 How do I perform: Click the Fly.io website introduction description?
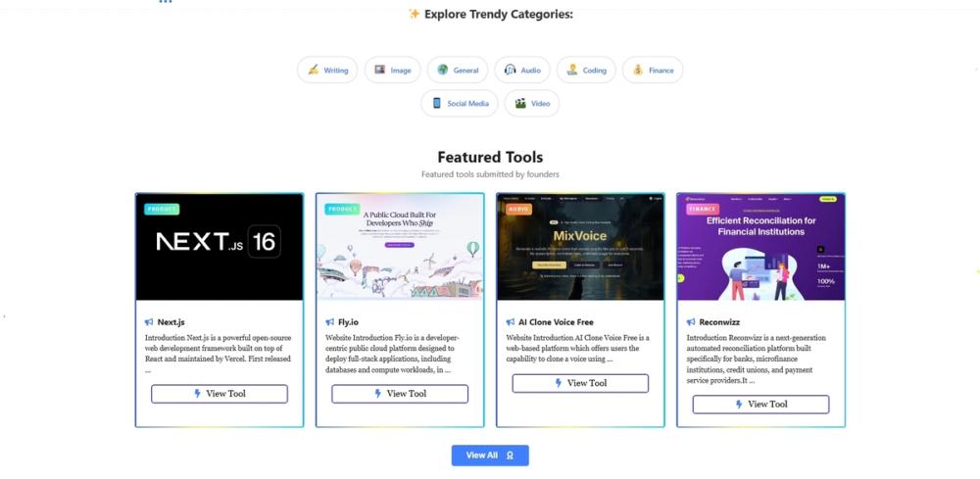click(x=395, y=354)
